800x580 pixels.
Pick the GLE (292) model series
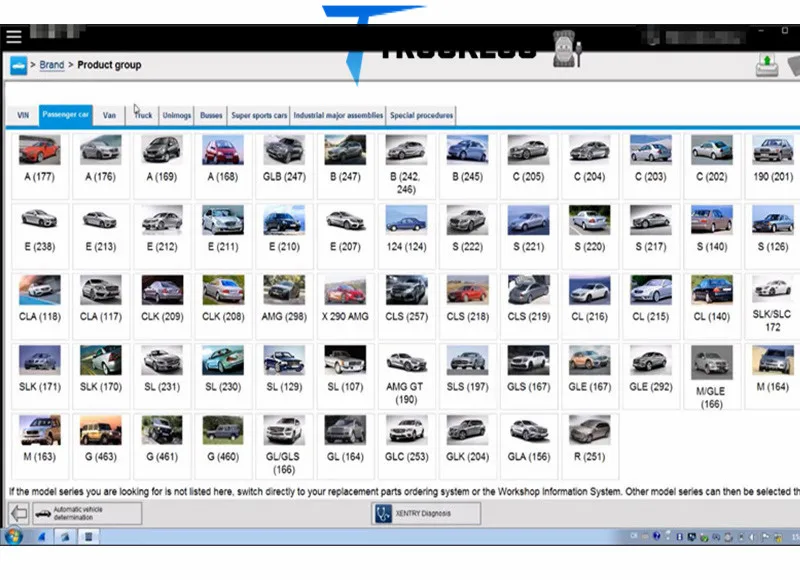(651, 375)
